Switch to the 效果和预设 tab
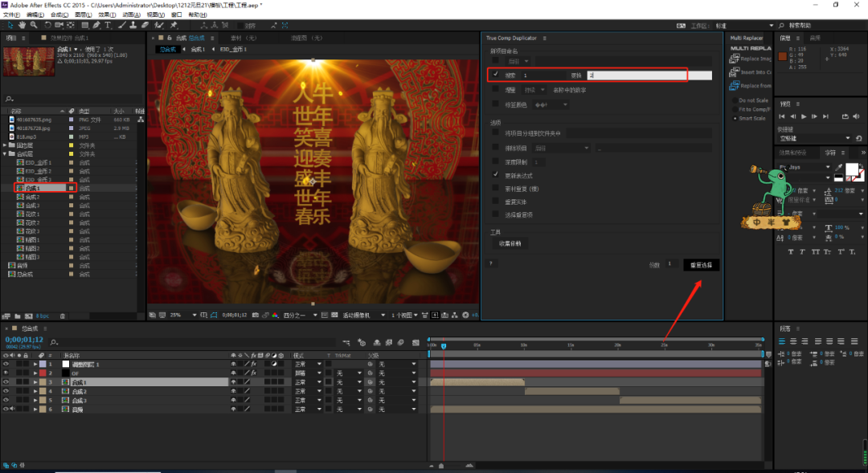This screenshot has width=868, height=473. (792, 153)
